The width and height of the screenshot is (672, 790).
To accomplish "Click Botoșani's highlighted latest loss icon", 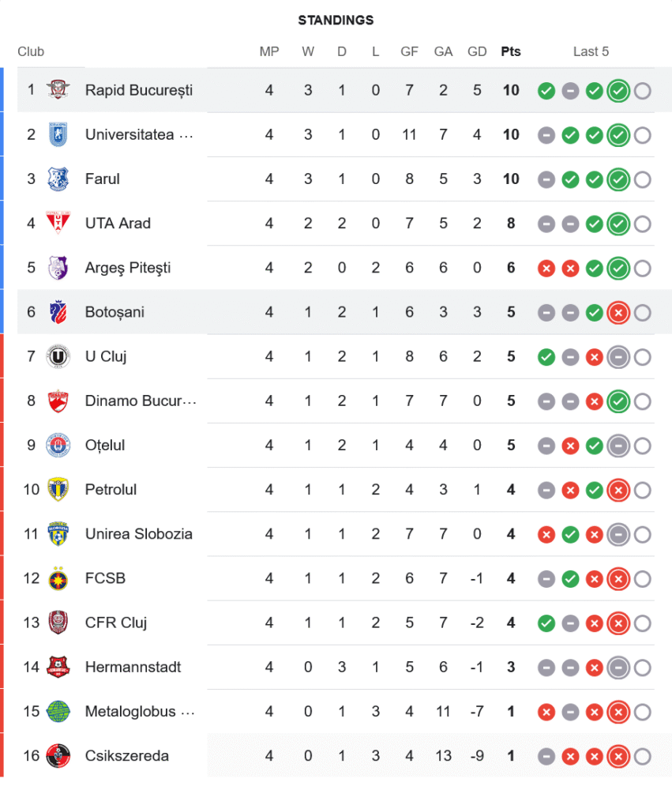I will pos(618,313).
